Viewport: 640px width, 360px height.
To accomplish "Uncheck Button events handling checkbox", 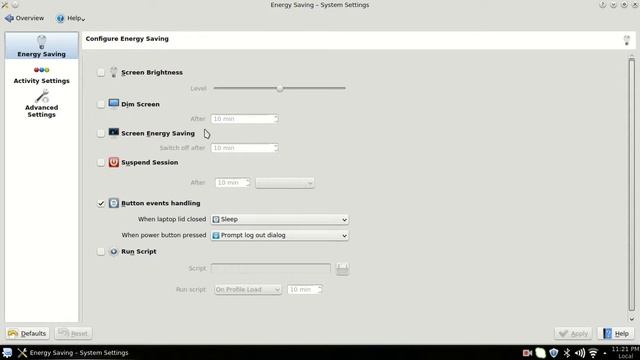I will tap(101, 203).
